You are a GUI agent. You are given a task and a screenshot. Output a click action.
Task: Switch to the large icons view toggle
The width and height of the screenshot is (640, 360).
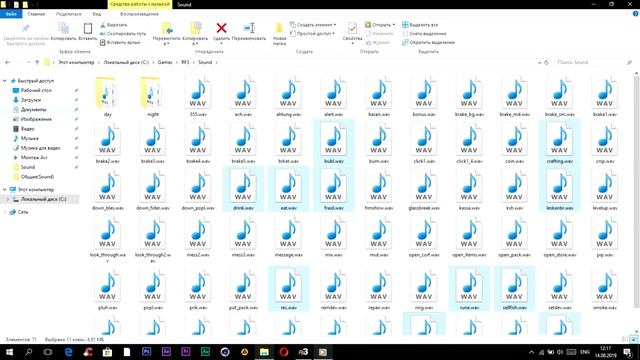634,339
